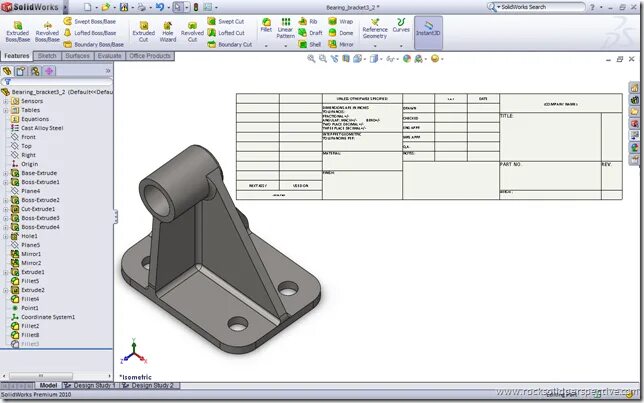The width and height of the screenshot is (644, 403).
Task: Switch to the Surfaces tab
Action: point(77,56)
